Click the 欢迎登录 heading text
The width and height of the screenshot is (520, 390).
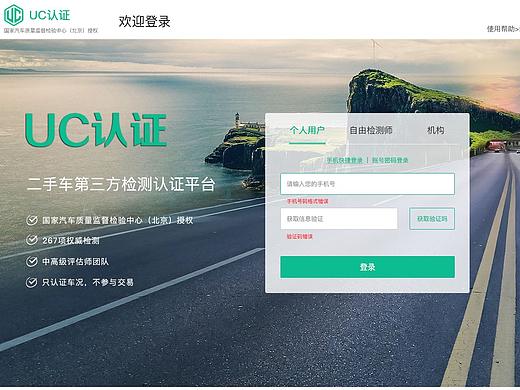point(144,21)
